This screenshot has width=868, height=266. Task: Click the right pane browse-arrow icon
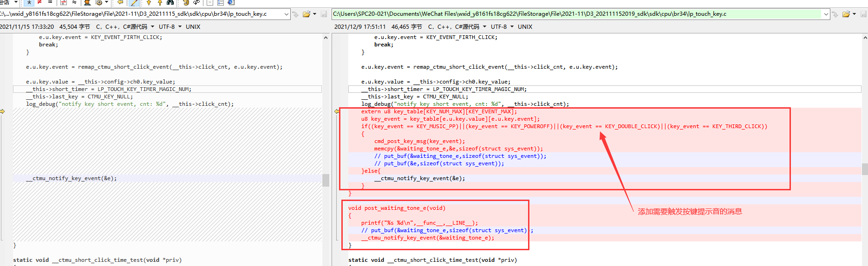[x=835, y=14]
